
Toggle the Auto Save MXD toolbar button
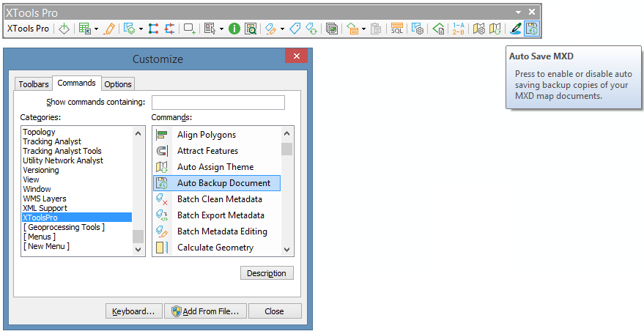(531, 29)
